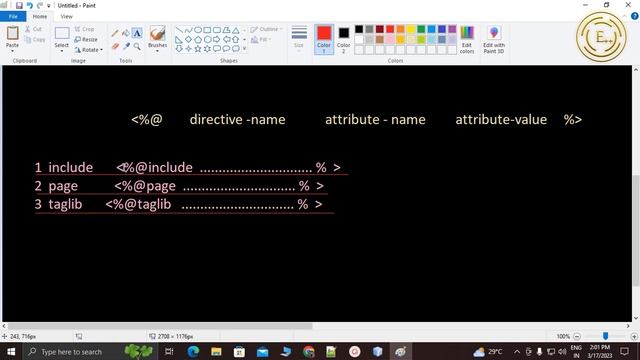Choose the Right triangle shape

pyautogui.click(x=179, y=40)
